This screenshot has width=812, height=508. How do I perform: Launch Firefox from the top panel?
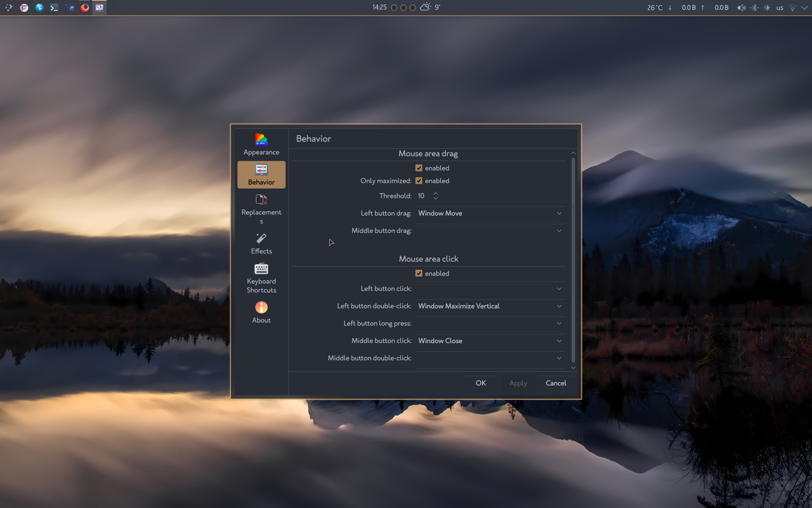[85, 7]
